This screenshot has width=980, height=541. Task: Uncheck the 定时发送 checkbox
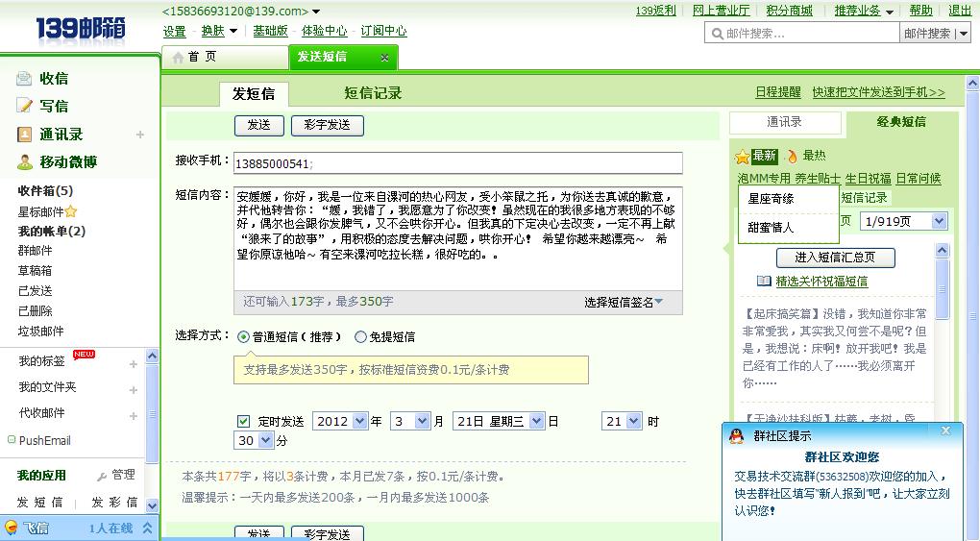pyautogui.click(x=244, y=422)
